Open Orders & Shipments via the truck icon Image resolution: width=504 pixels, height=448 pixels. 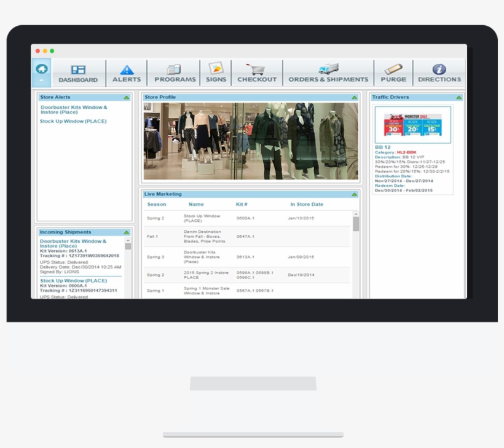click(x=328, y=69)
